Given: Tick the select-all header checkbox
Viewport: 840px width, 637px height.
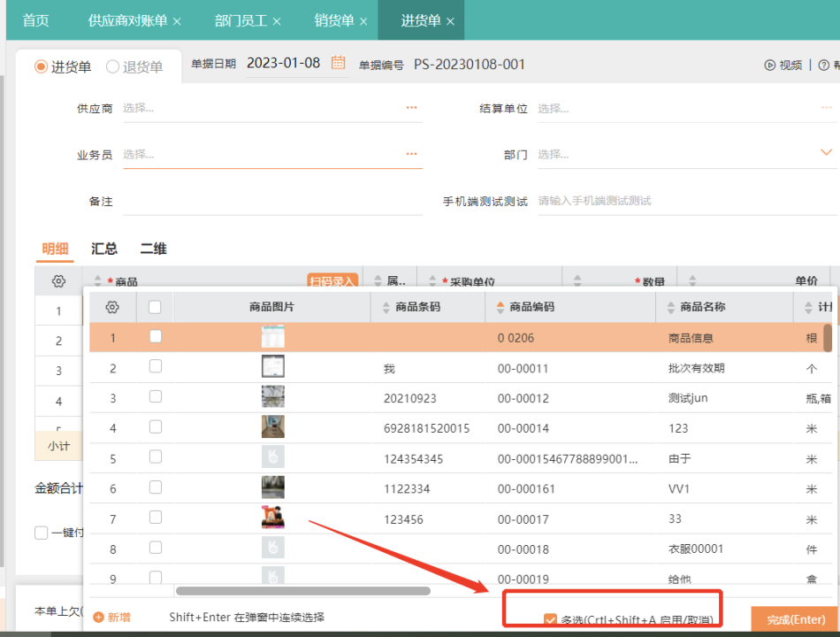Looking at the screenshot, I should tap(155, 307).
